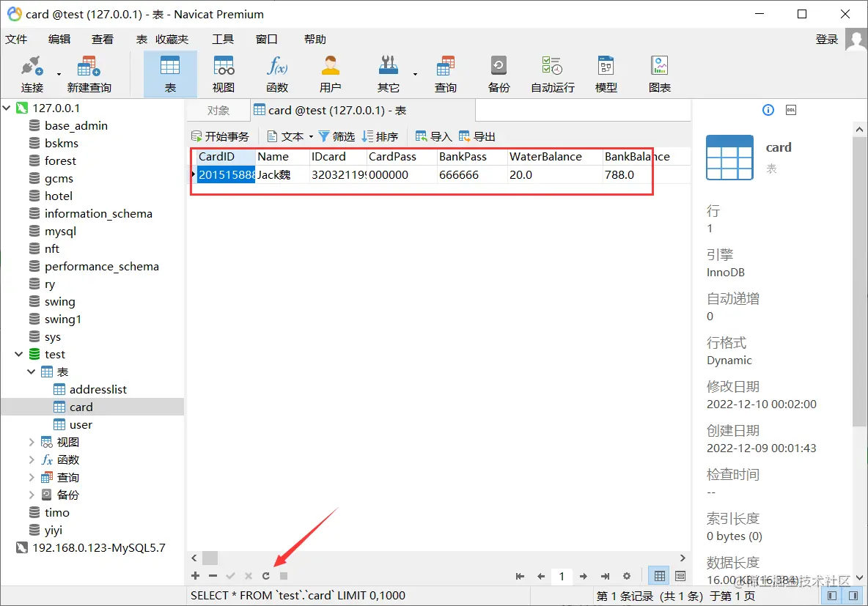Go to previous page of records

(x=541, y=576)
